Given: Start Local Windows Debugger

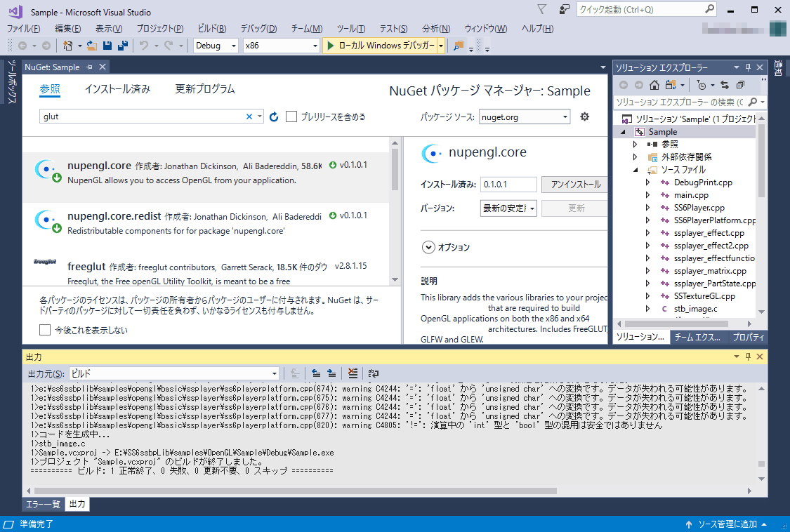Looking at the screenshot, I should (x=381, y=46).
